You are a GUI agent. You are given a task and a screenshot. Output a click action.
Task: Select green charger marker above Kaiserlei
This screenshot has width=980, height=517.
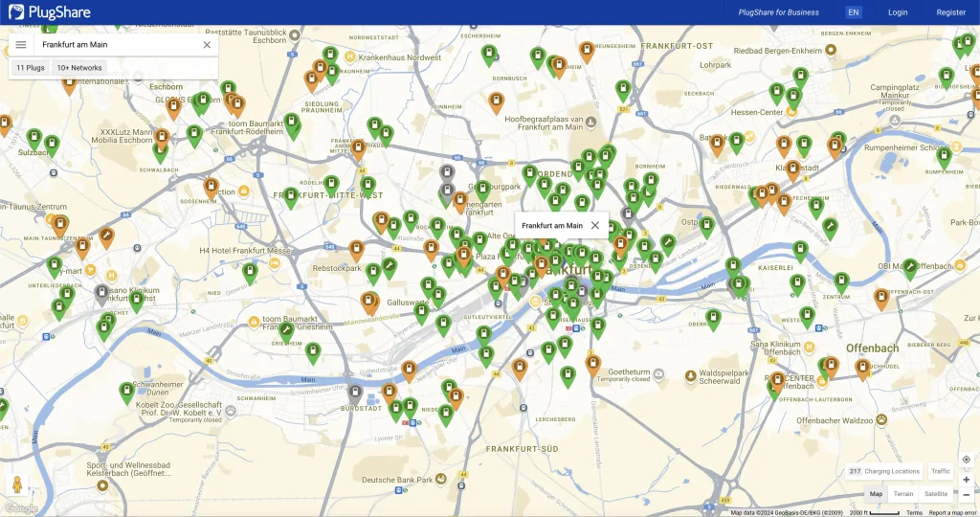tap(800, 250)
